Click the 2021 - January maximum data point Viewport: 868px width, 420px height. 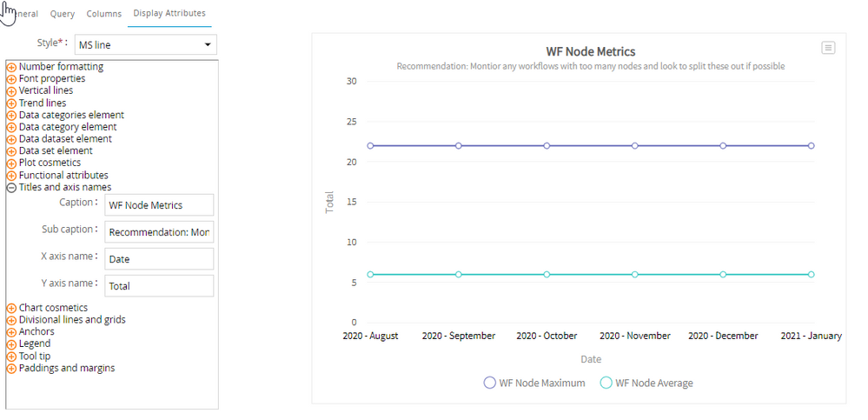[x=811, y=146]
